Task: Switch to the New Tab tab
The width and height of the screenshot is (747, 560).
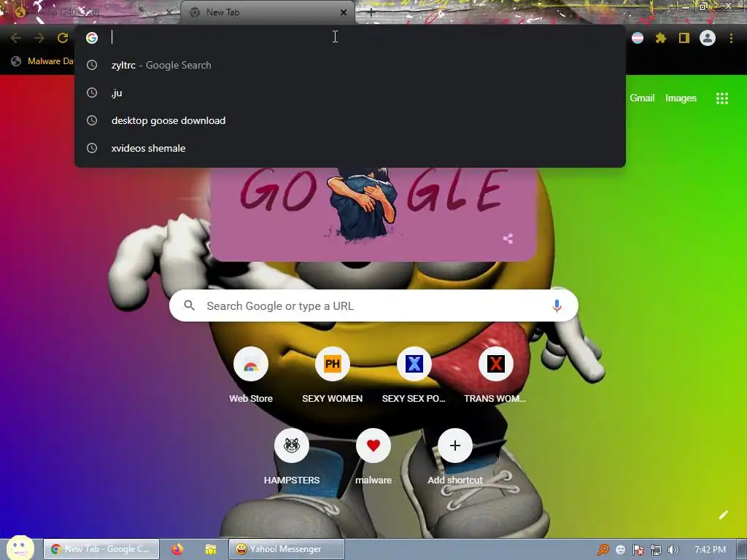Action: (x=267, y=12)
